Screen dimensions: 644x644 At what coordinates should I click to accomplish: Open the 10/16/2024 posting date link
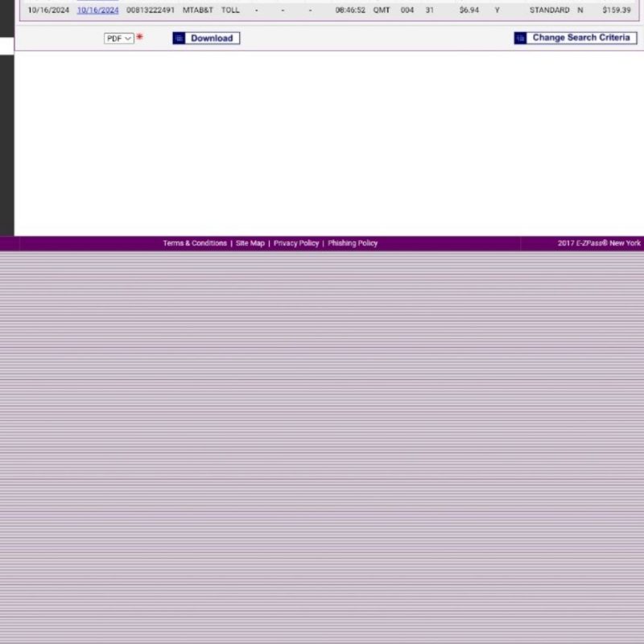tap(97, 10)
